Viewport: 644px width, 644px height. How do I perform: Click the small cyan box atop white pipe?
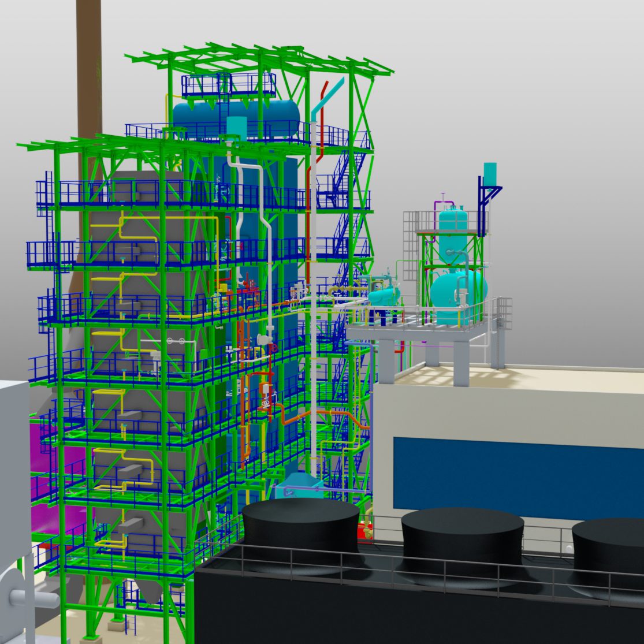point(236,125)
